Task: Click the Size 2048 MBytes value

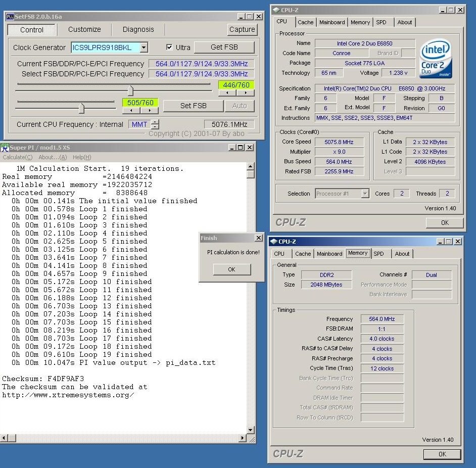Action: click(x=326, y=285)
